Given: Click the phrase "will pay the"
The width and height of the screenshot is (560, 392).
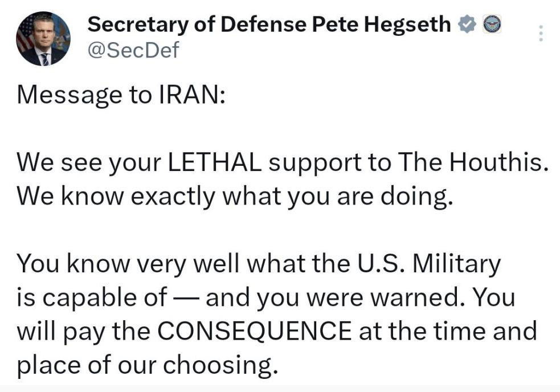Looking at the screenshot, I should click(x=83, y=332).
